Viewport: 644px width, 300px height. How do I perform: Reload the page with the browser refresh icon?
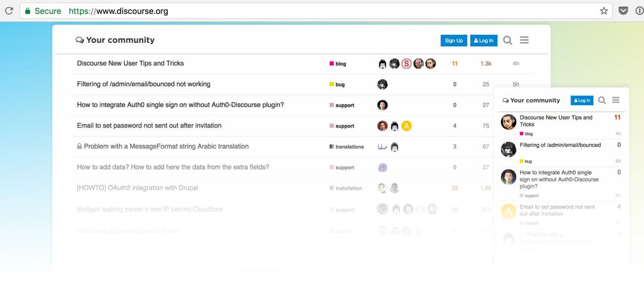pos(9,11)
